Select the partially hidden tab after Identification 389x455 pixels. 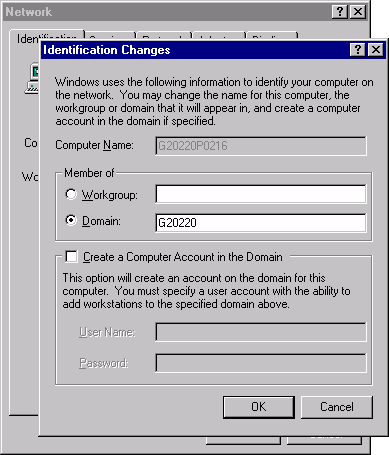point(110,36)
